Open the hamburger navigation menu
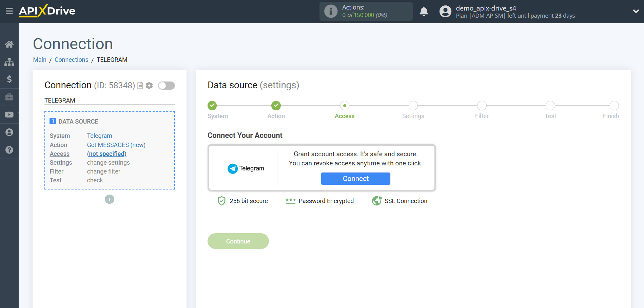This screenshot has width=644, height=308. click(x=9, y=11)
